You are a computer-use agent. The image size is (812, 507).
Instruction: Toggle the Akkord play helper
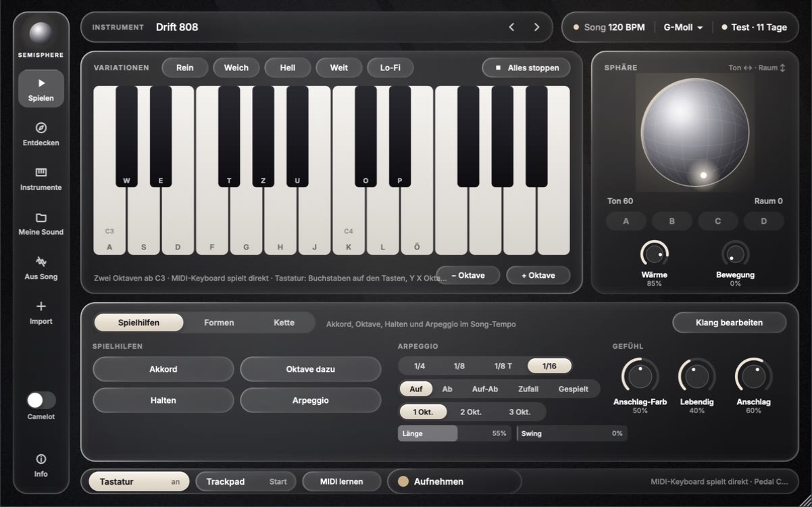163,369
